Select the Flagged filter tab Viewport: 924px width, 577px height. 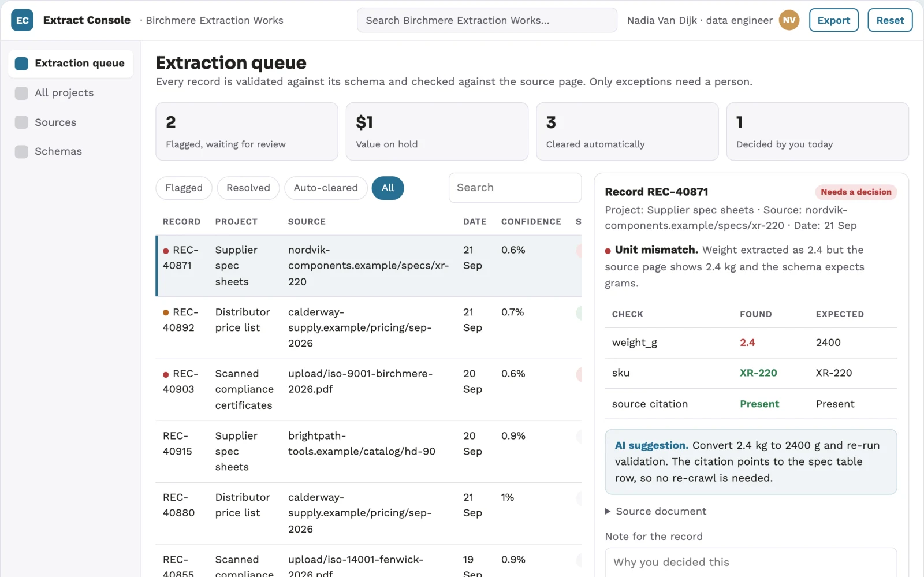pyautogui.click(x=184, y=188)
